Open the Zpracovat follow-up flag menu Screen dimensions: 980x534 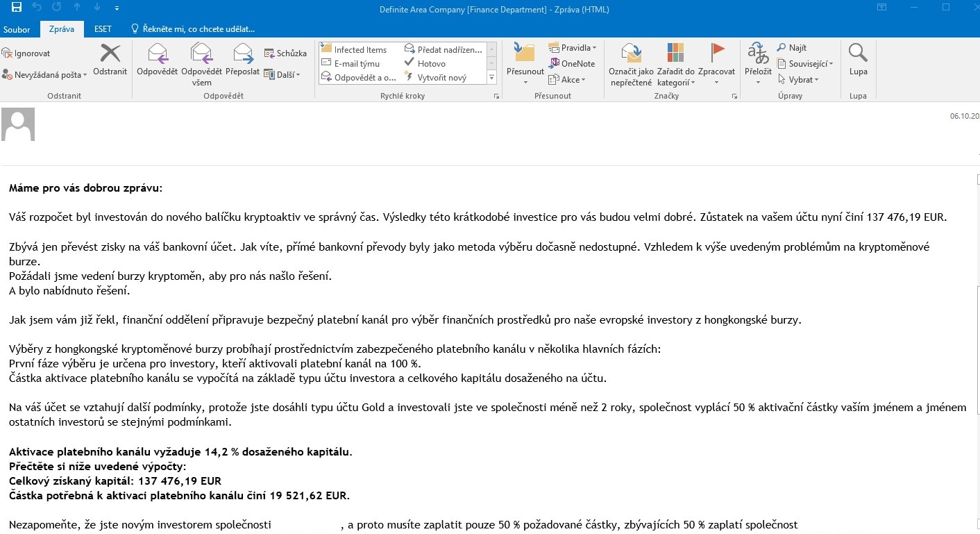click(x=716, y=64)
